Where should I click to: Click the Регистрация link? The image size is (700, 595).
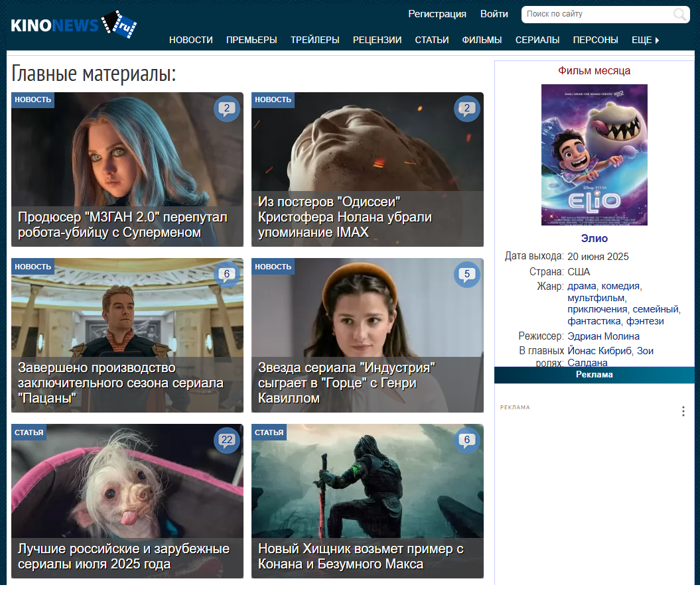point(437,15)
